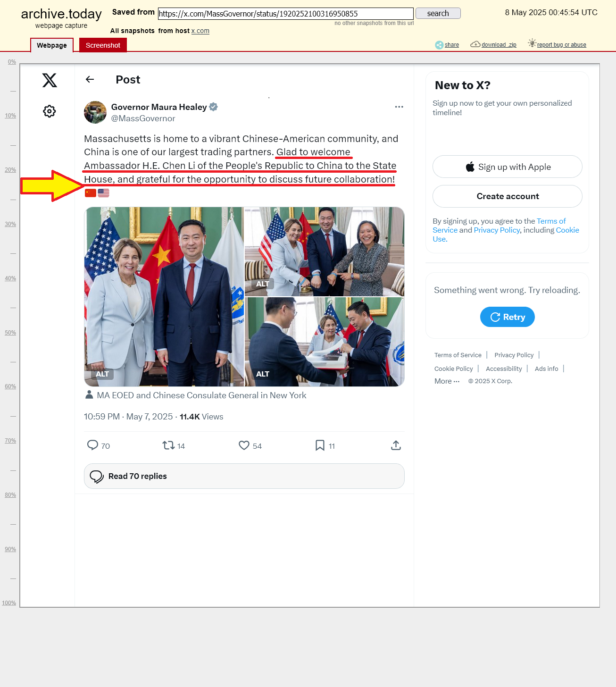Open footer Terms of Service link
This screenshot has height=687, width=616.
[458, 355]
